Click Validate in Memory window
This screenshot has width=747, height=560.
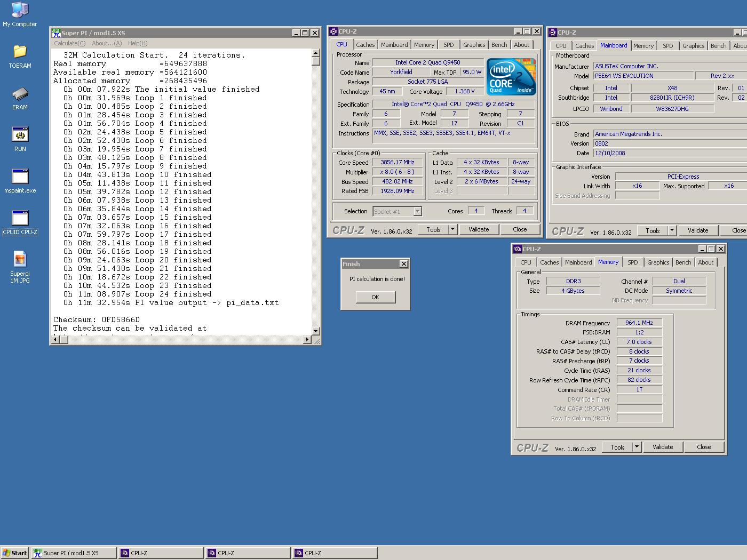(x=663, y=447)
